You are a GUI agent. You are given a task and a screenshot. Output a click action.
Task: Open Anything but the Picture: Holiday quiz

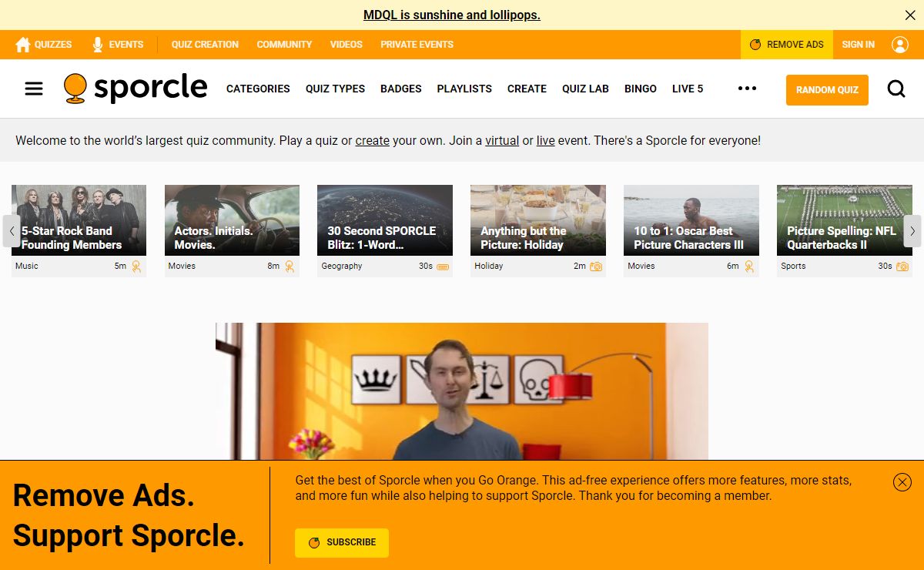(x=538, y=220)
